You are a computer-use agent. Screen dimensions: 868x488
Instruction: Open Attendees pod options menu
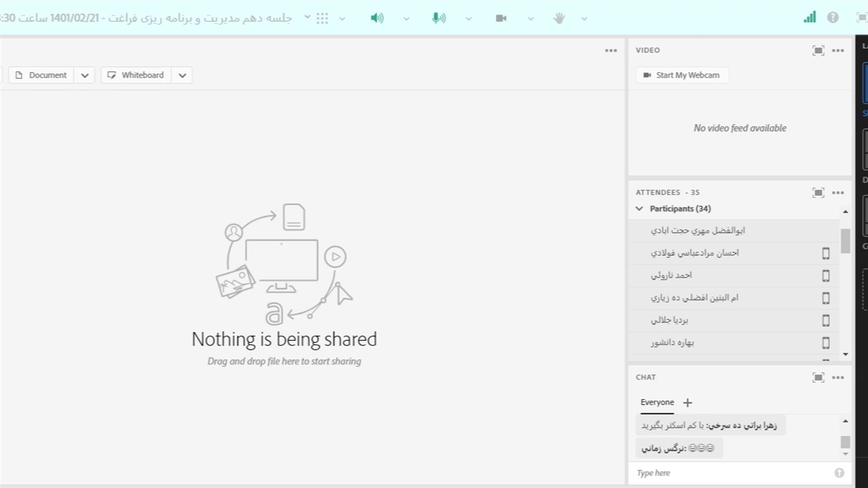[x=838, y=192]
